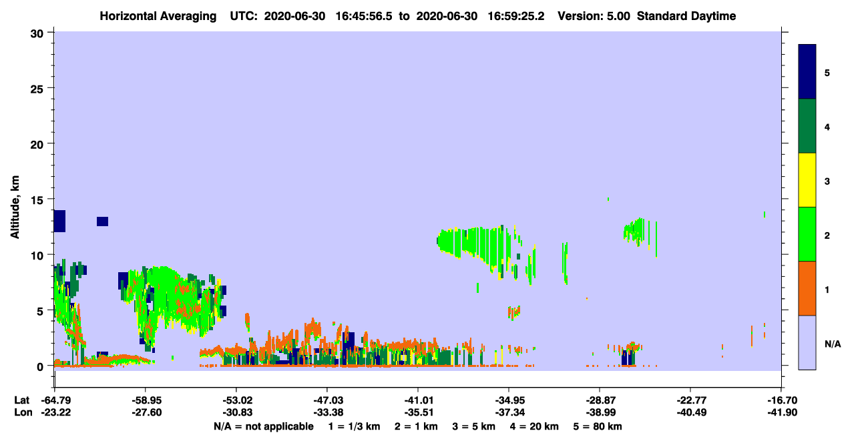Click the legend text '4 = 20 km'
This screenshot has height=445, width=868.
click(x=534, y=426)
